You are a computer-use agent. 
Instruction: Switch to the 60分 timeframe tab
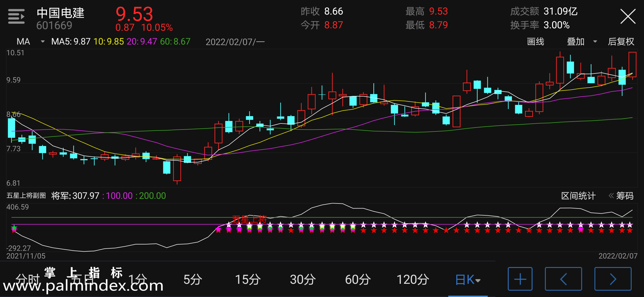[358, 279]
